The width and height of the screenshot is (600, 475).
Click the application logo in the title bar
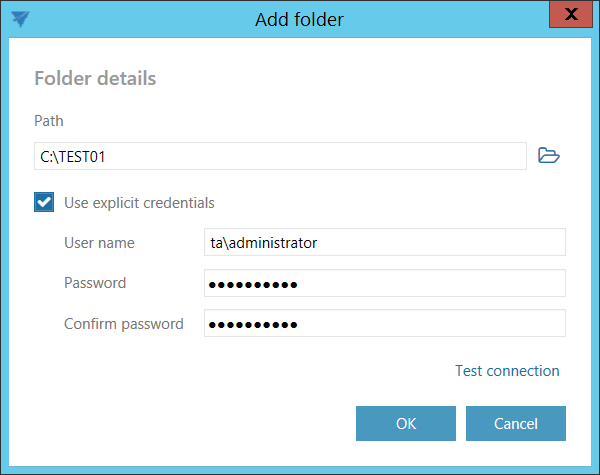(19, 17)
